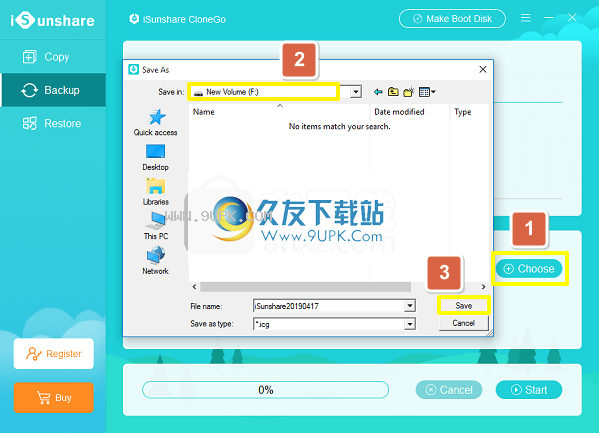Sort by the Name column header

point(279,112)
